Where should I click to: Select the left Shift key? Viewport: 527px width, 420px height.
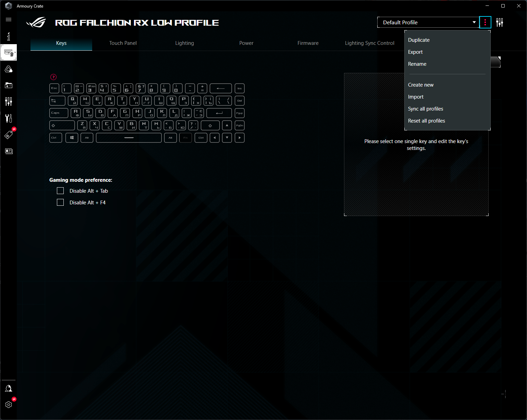[x=62, y=125]
